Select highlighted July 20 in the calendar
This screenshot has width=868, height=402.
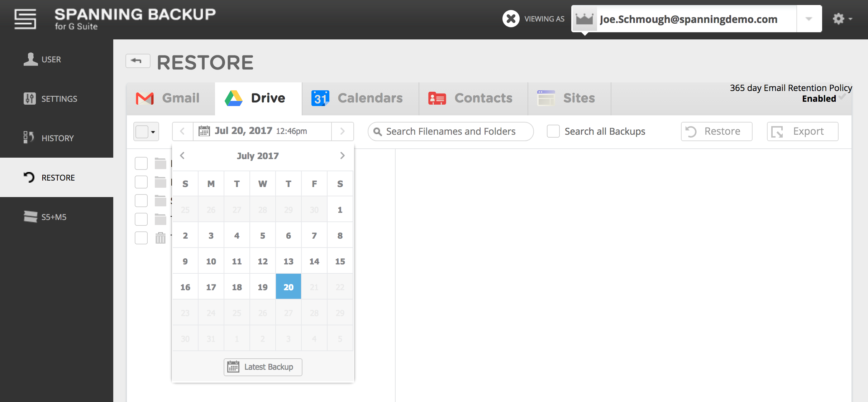pyautogui.click(x=288, y=287)
